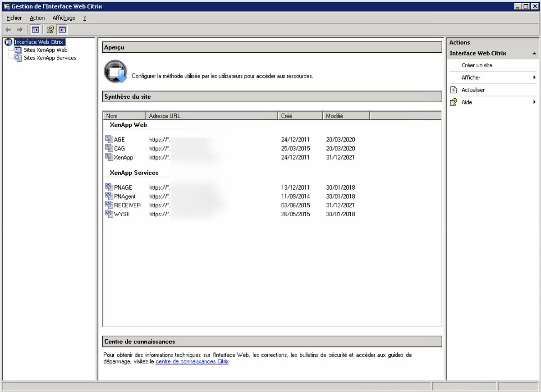This screenshot has height=392, width=541.
Task: Click the RECEIVER service site icon
Action: 109,205
